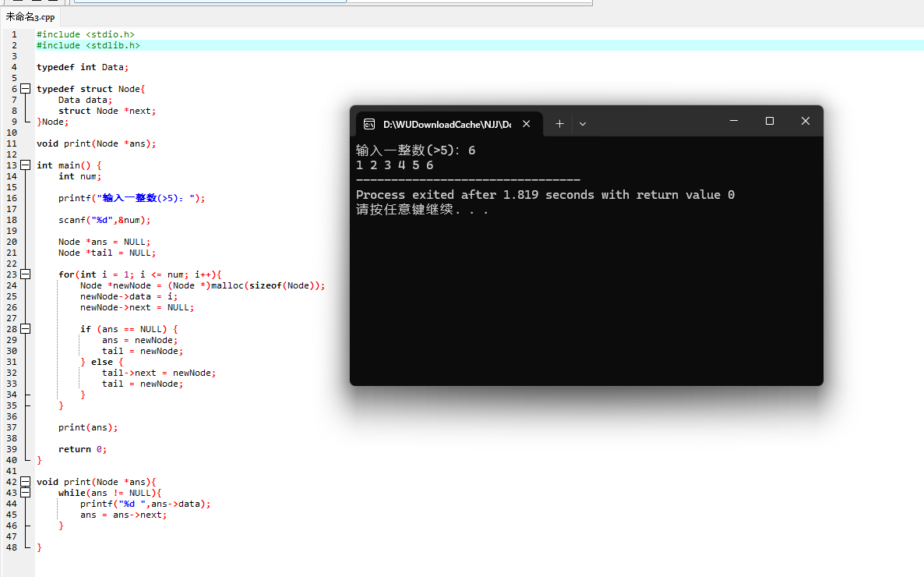The width and height of the screenshot is (924, 577).
Task: Click the 'struct Node *next;' line
Action: coord(108,111)
